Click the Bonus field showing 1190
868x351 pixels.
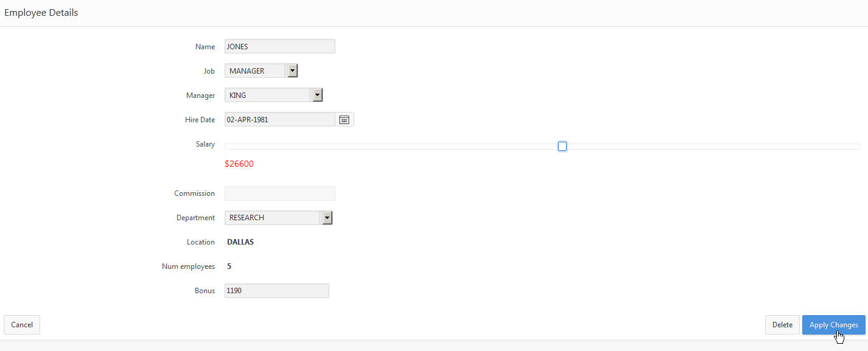click(276, 291)
